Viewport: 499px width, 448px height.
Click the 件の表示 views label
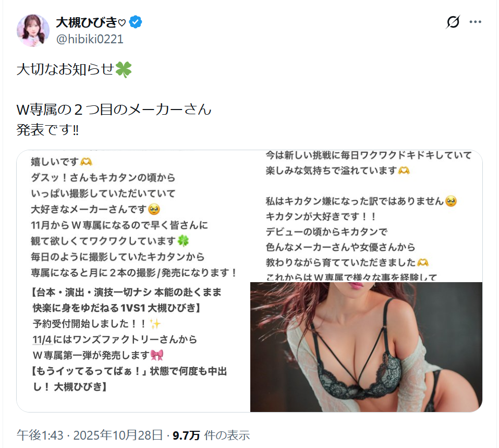pyautogui.click(x=227, y=435)
